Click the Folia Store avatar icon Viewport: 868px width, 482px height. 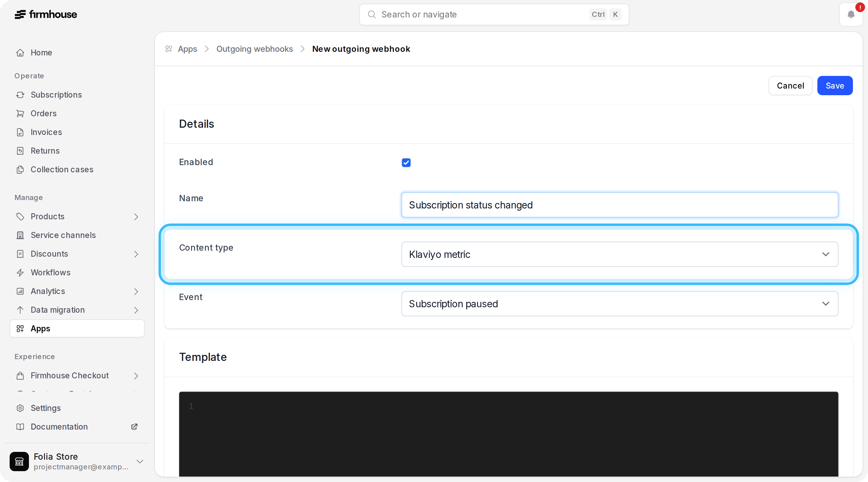(19, 462)
